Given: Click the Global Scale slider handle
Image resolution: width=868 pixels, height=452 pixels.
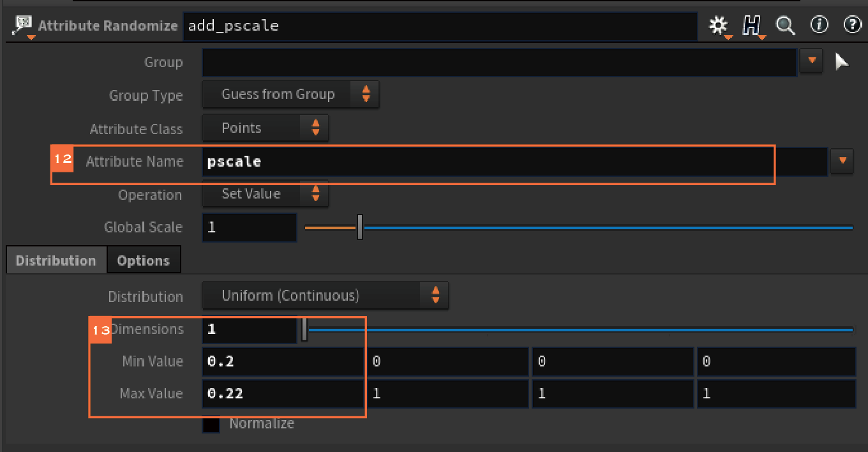Looking at the screenshot, I should (360, 227).
